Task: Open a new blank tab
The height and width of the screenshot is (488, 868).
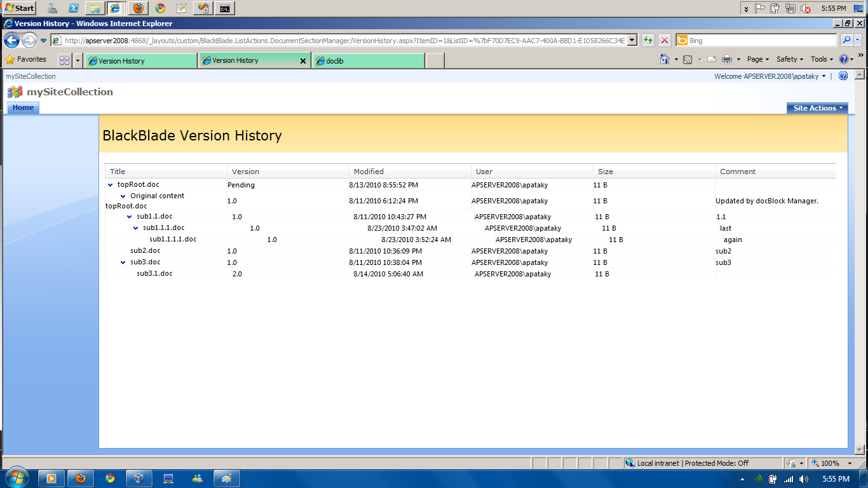Action: [435, 61]
